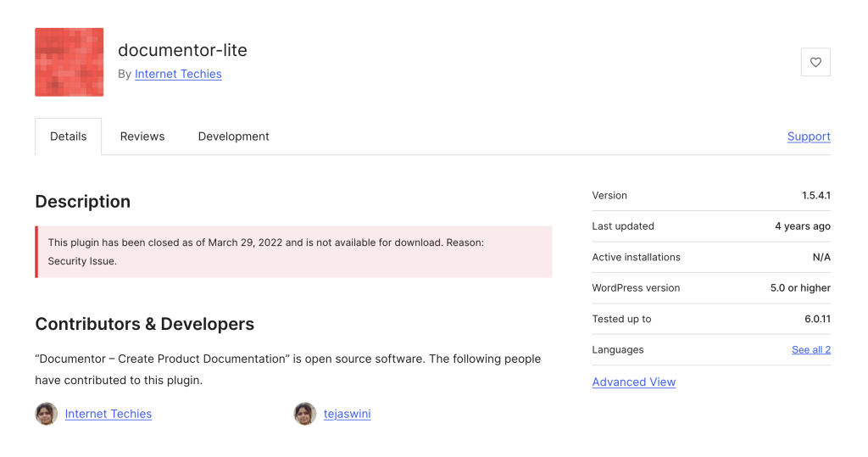The height and width of the screenshot is (457, 868).
Task: Open the Support link
Action: (808, 137)
